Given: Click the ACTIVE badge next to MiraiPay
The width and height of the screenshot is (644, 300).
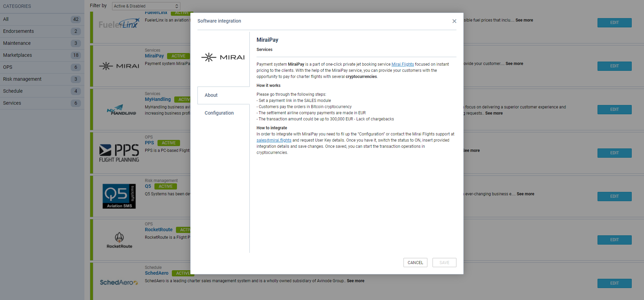Looking at the screenshot, I should pos(178,56).
